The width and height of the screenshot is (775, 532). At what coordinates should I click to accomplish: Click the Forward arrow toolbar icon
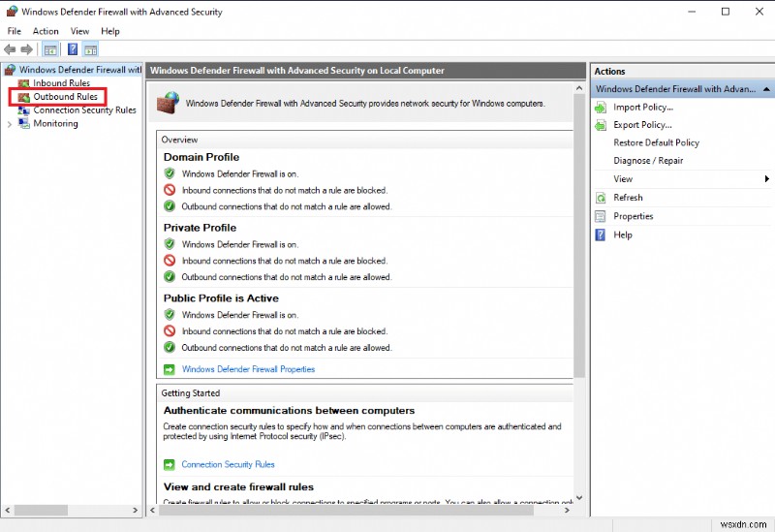(26, 49)
